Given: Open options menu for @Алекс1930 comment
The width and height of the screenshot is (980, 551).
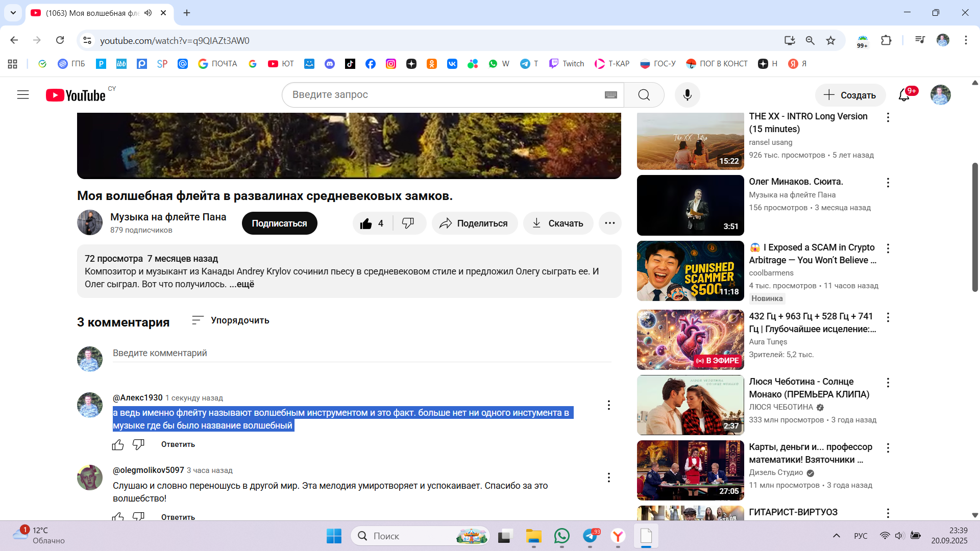Looking at the screenshot, I should [x=608, y=405].
